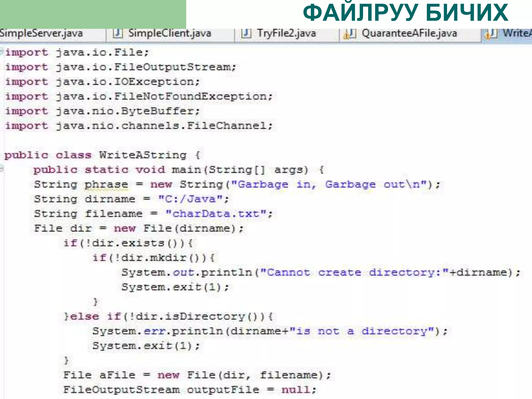This screenshot has height=399, width=532.
Task: Click the line 'FileOutputStream outputFile = null;'
Action: point(190,390)
